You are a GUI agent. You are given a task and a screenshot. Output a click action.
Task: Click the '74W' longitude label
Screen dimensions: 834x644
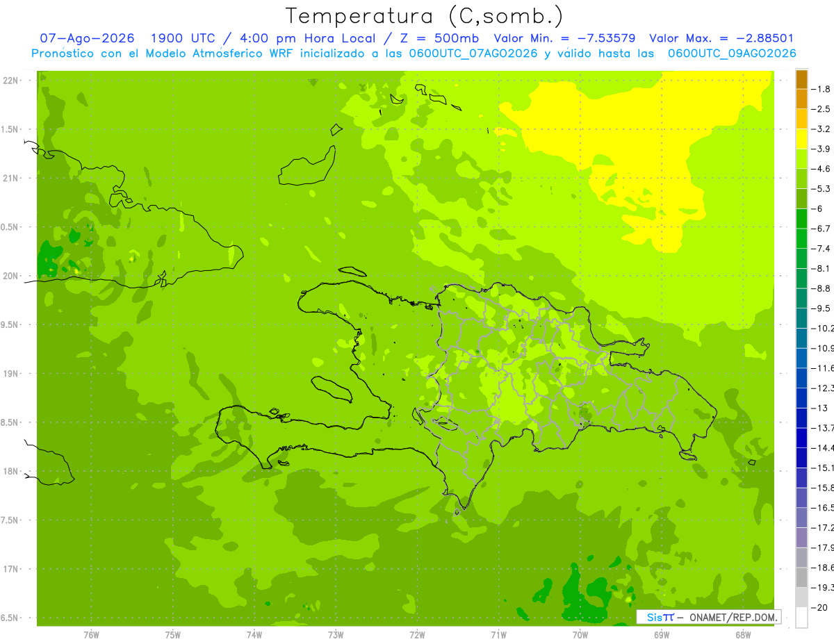[254, 634]
